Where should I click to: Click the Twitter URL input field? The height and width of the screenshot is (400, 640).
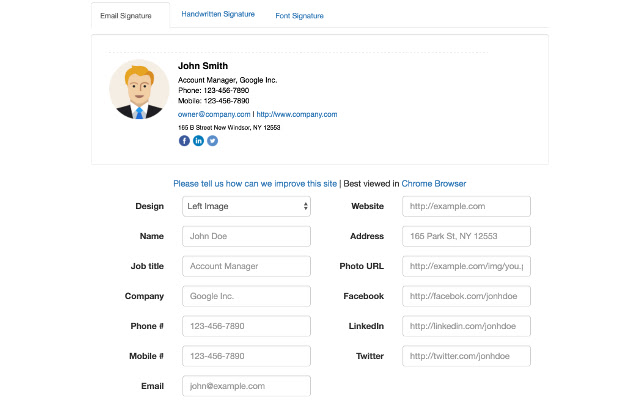(x=466, y=356)
